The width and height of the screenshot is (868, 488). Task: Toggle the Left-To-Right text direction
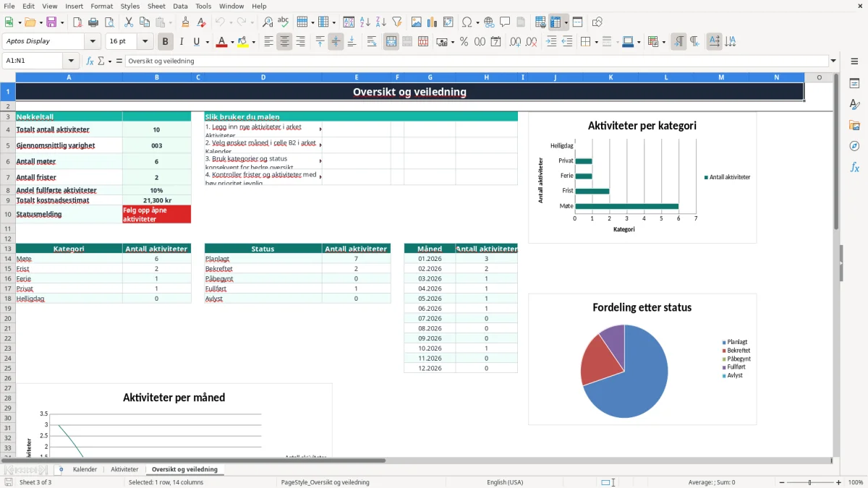pyautogui.click(x=678, y=42)
